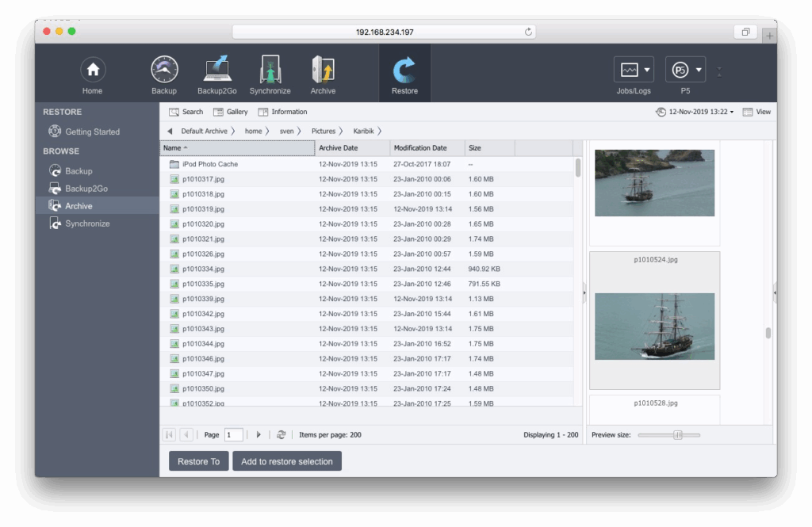Open the Home icon in top toolbar

click(x=92, y=71)
